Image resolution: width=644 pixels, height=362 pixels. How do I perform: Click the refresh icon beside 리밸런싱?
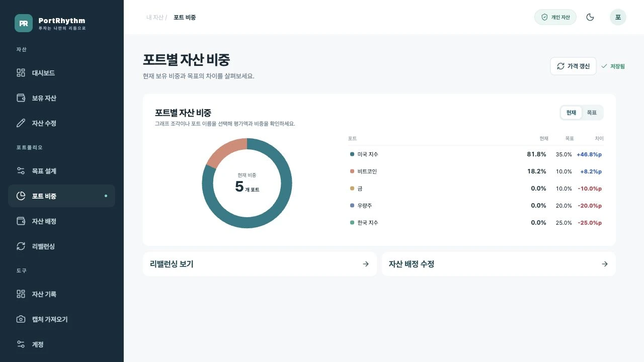tap(21, 246)
